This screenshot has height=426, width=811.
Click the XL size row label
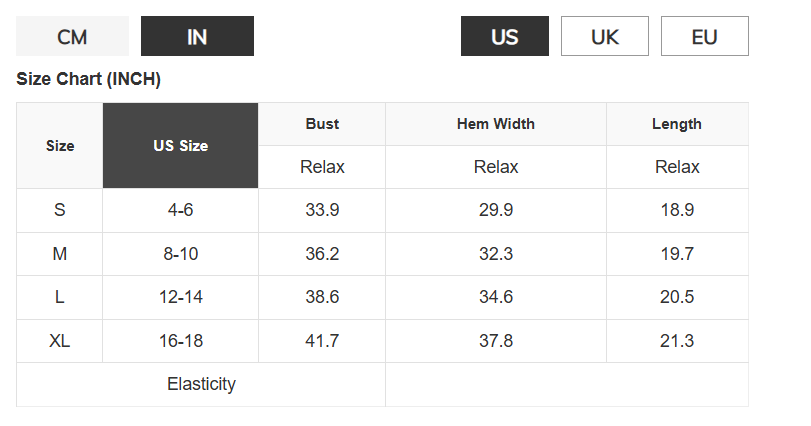point(59,341)
